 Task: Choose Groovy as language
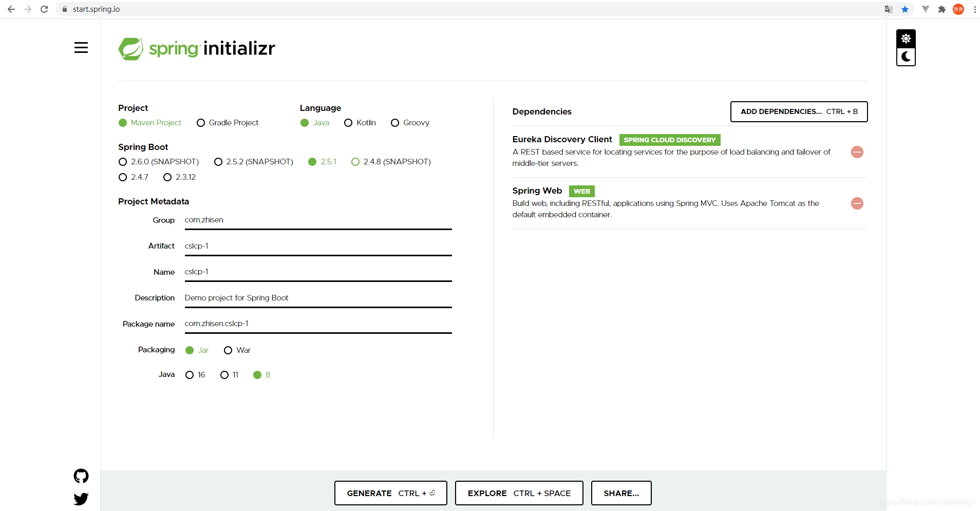(410, 123)
